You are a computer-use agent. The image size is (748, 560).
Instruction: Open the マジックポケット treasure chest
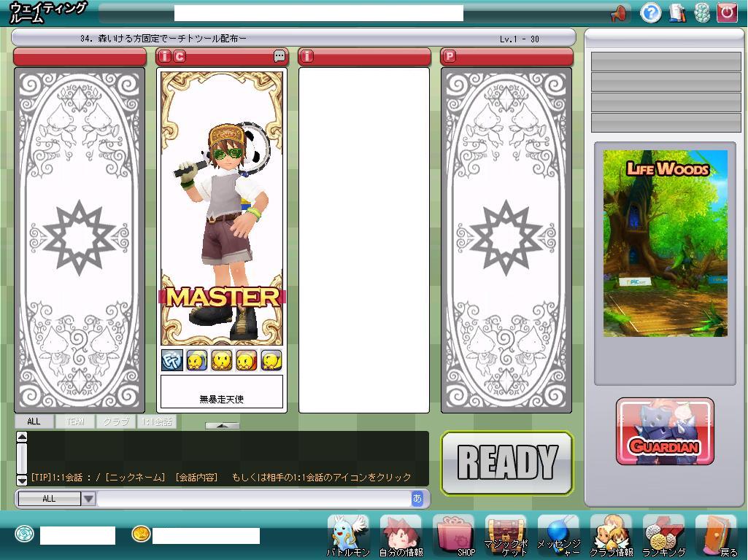click(506, 535)
